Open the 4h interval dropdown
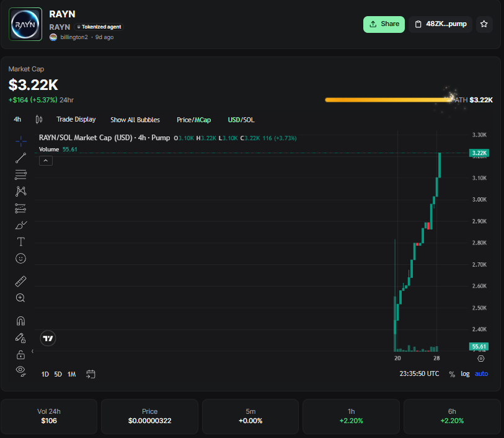Viewport: 504px width, 438px height. [17, 120]
